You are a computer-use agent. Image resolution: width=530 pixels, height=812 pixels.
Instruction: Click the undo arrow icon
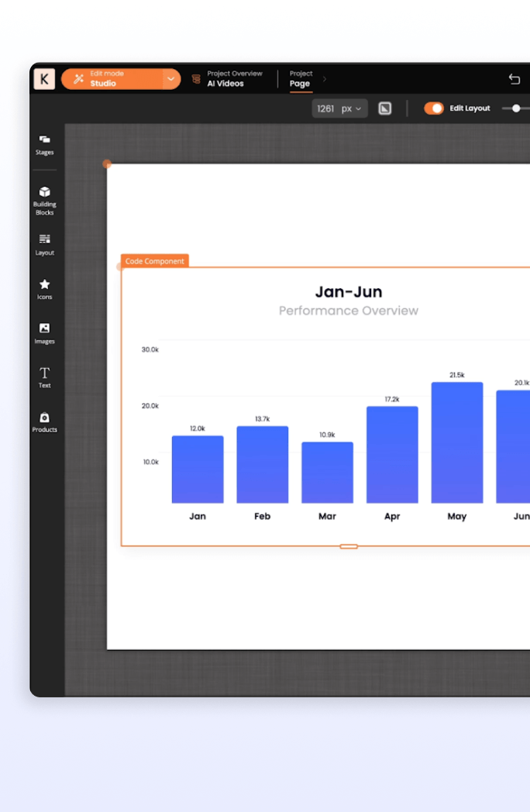pos(514,79)
